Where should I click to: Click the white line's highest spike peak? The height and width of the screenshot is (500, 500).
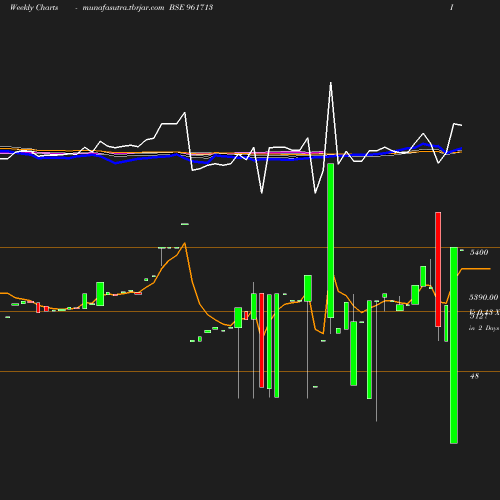pos(331,83)
